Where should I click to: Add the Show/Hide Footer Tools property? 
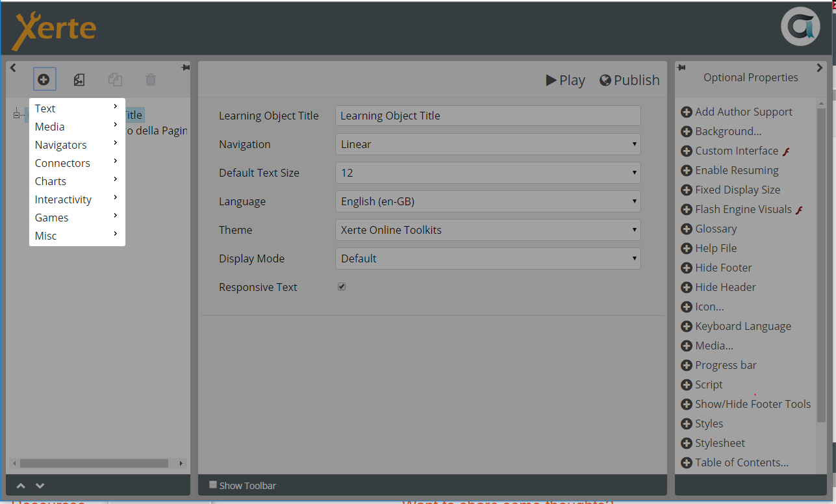746,404
